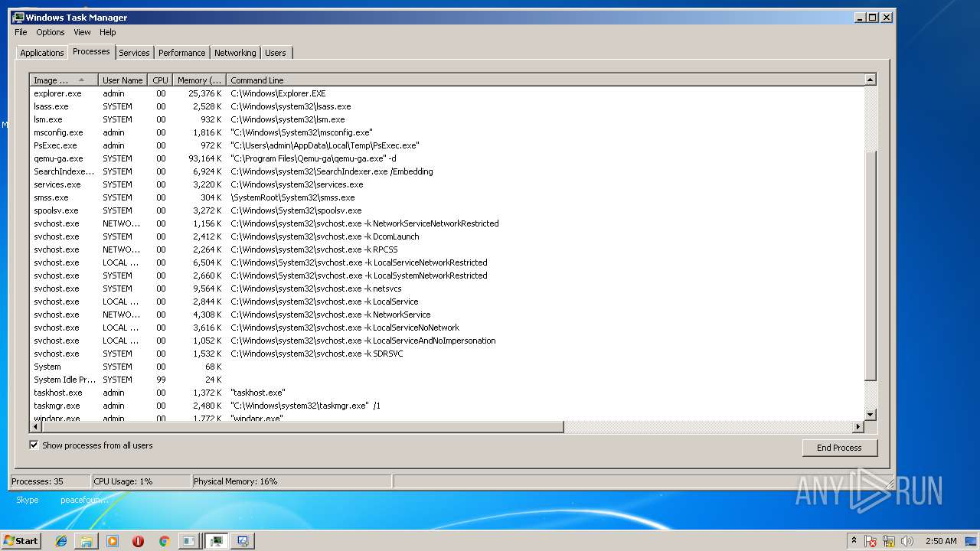
Task: Sort by CPU column header
Action: pos(160,80)
